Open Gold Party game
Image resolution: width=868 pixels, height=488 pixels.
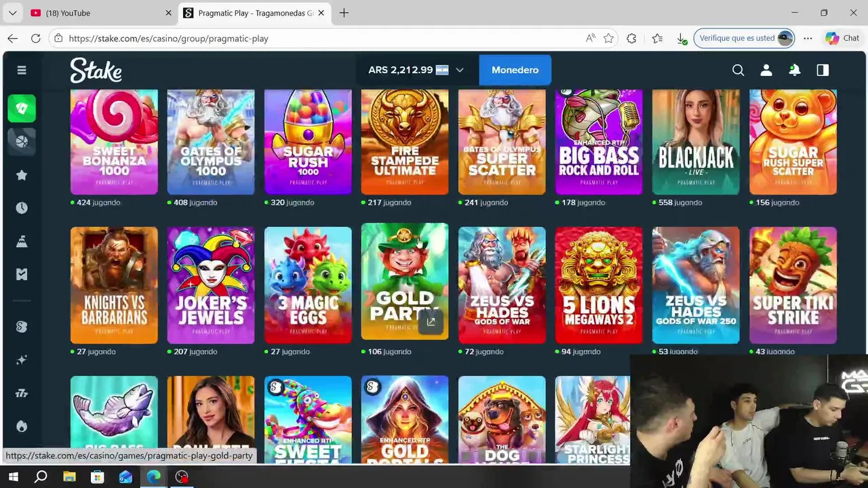click(405, 281)
